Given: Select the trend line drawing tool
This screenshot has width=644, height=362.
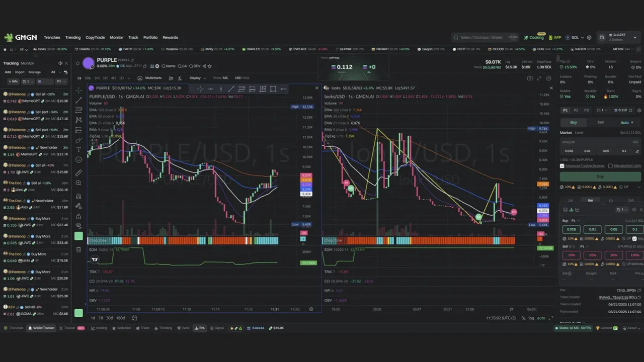Looking at the screenshot, I should click(x=78, y=100).
